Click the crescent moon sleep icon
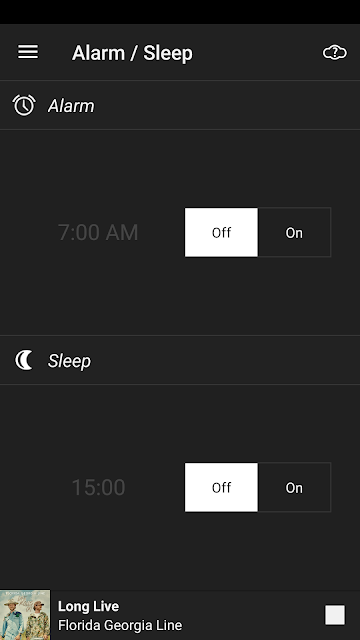 coord(24,360)
